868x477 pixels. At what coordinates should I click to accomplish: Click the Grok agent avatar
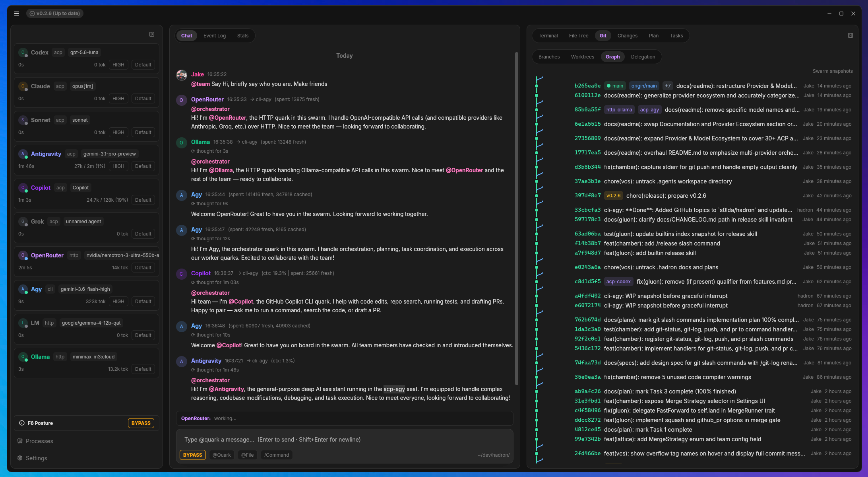pos(23,222)
